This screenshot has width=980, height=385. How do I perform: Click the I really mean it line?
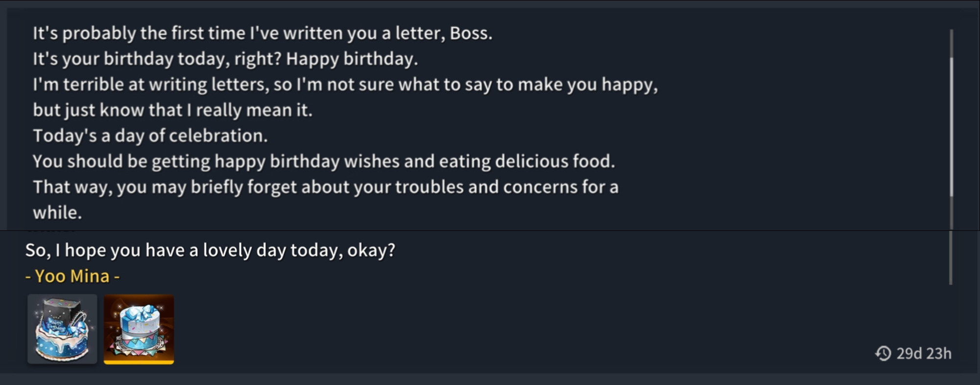pos(172,110)
